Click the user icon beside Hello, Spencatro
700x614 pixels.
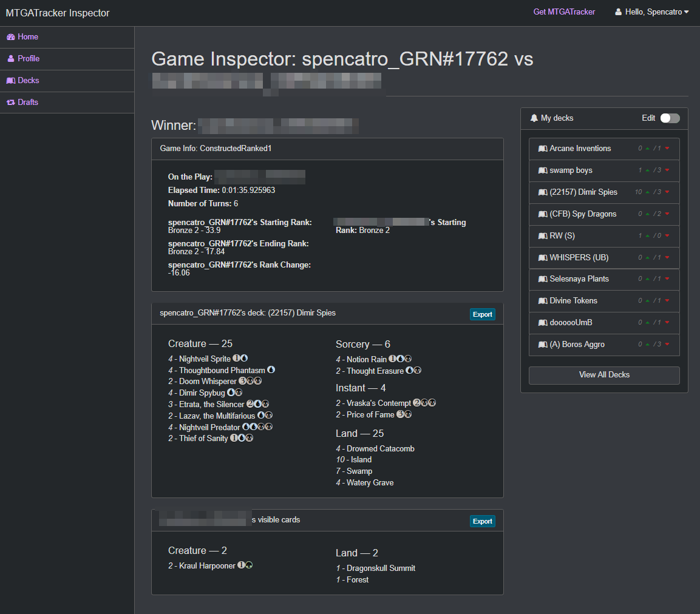point(618,12)
